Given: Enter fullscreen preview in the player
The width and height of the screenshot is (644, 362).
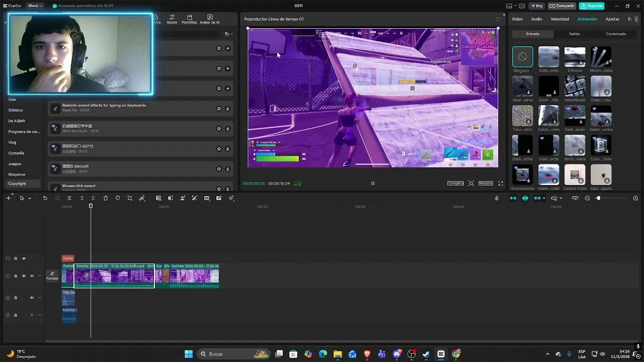Looking at the screenshot, I should (x=501, y=183).
